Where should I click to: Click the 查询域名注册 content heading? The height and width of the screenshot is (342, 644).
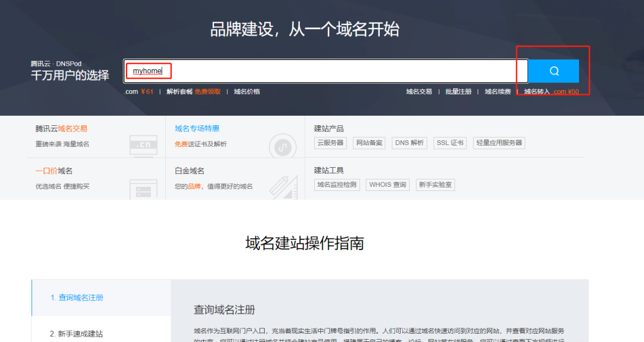click(x=224, y=310)
